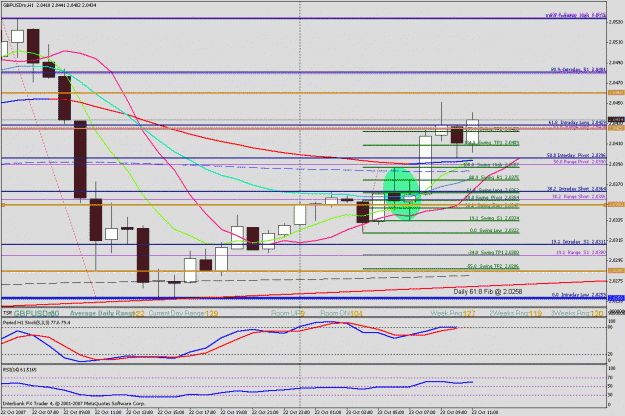Click the 'Average Daily Range' readout
The image size is (625, 416).
click(107, 314)
